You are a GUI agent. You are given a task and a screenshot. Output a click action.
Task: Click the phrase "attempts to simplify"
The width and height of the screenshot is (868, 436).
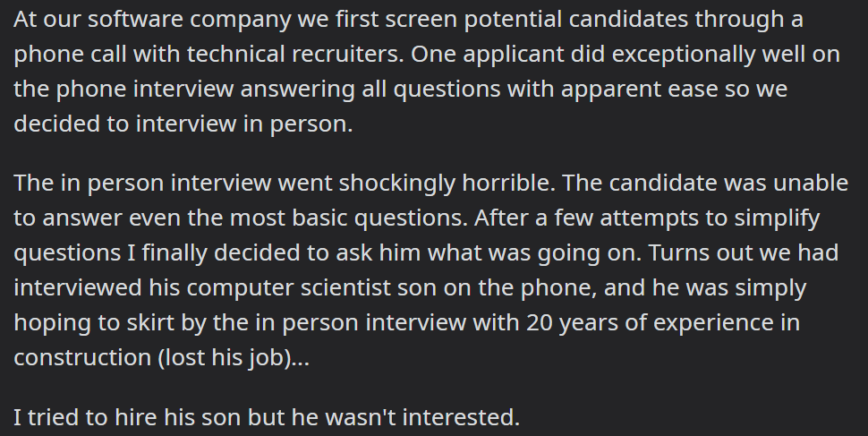[710, 218]
